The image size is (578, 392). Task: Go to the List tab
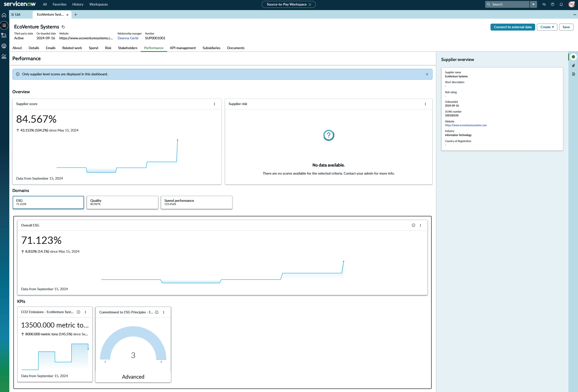(x=16, y=15)
